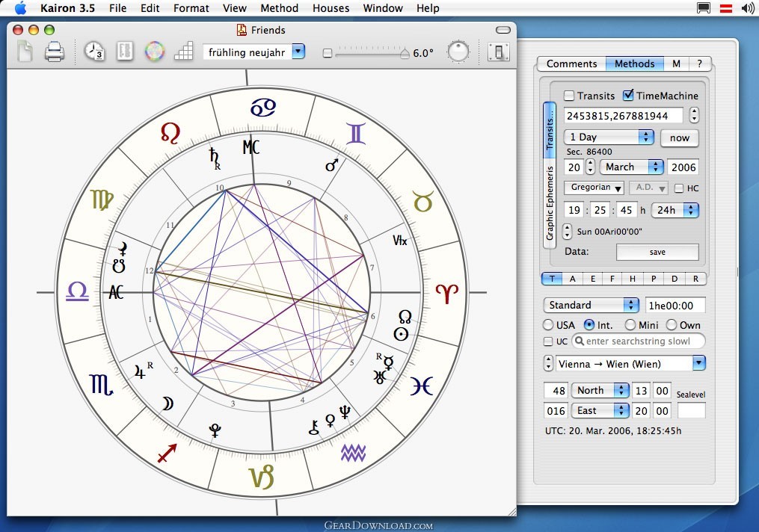
Task: Click the Virgo sign symbol
Action: point(102,200)
